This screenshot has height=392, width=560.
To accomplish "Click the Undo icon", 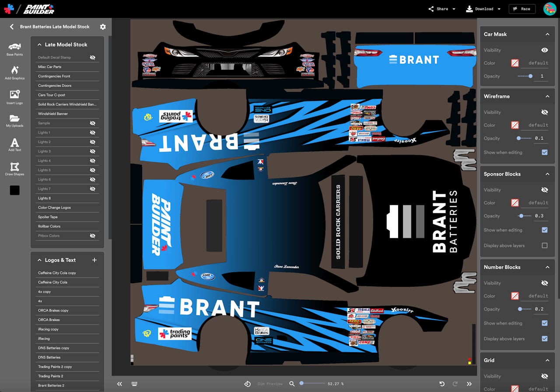I will pyautogui.click(x=442, y=384).
